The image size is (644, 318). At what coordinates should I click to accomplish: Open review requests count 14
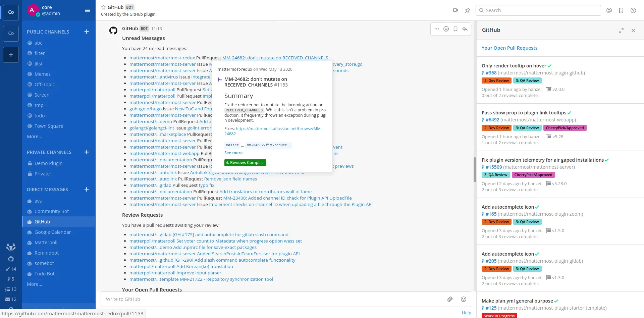tap(11, 269)
